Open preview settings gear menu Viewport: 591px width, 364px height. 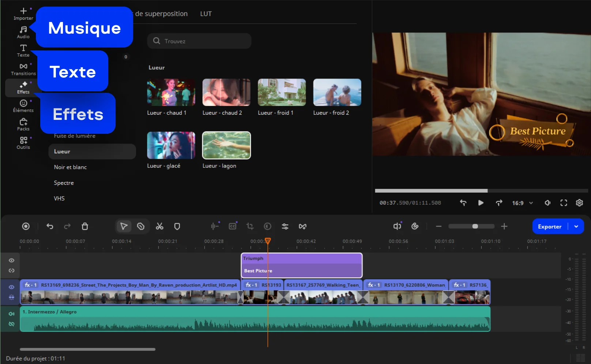579,203
